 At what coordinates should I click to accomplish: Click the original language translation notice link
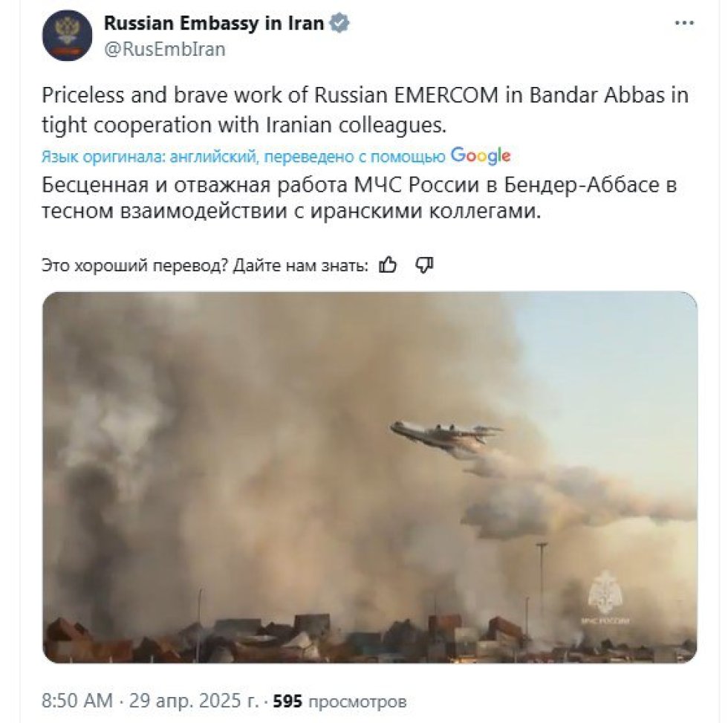pyautogui.click(x=244, y=157)
